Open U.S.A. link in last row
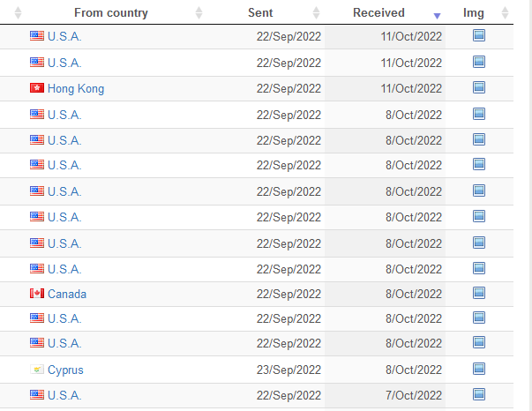The width and height of the screenshot is (532, 411). coord(64,395)
